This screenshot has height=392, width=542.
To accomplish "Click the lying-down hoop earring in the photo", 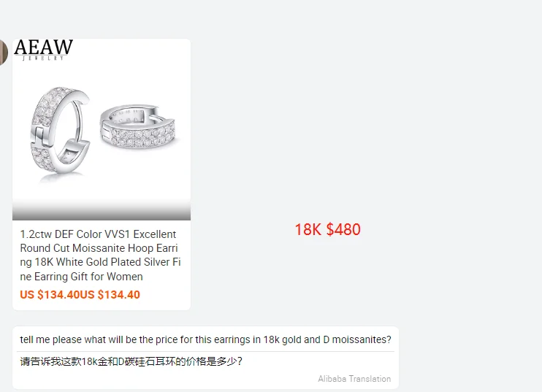I will pyautogui.click(x=137, y=127).
